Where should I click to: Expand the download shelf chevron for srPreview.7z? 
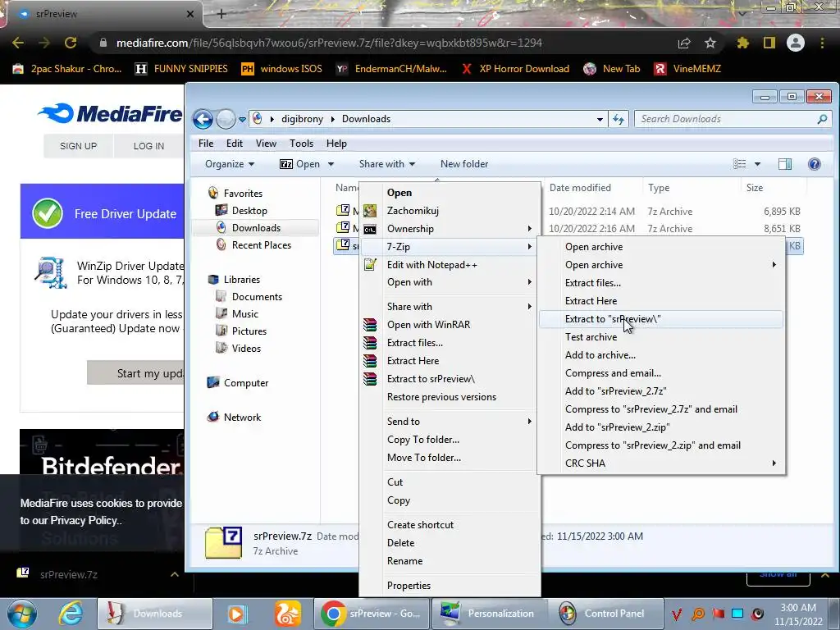(174, 574)
